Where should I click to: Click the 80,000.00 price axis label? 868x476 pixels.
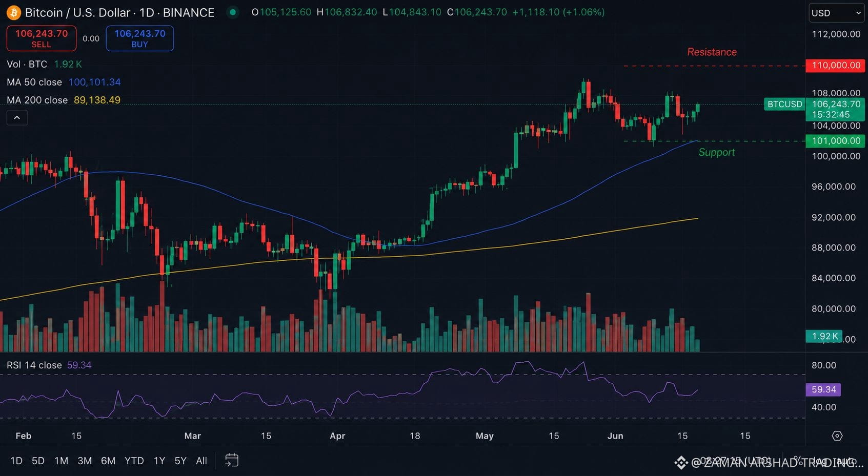(x=833, y=308)
